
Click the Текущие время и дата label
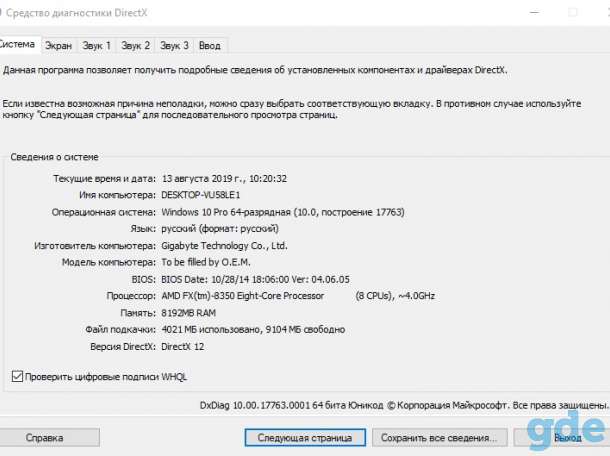pyautogui.click(x=104, y=179)
